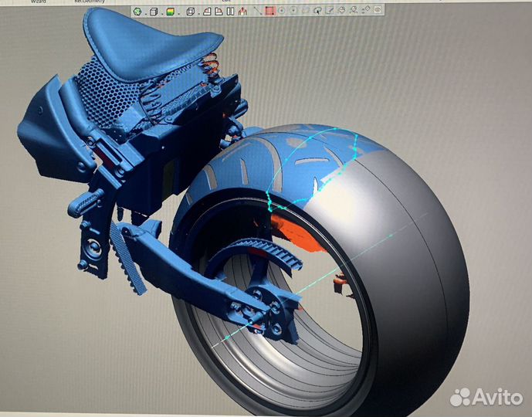The image size is (532, 417).
Task: Select the lasso selection tool with cursor
Action: click(x=317, y=11)
